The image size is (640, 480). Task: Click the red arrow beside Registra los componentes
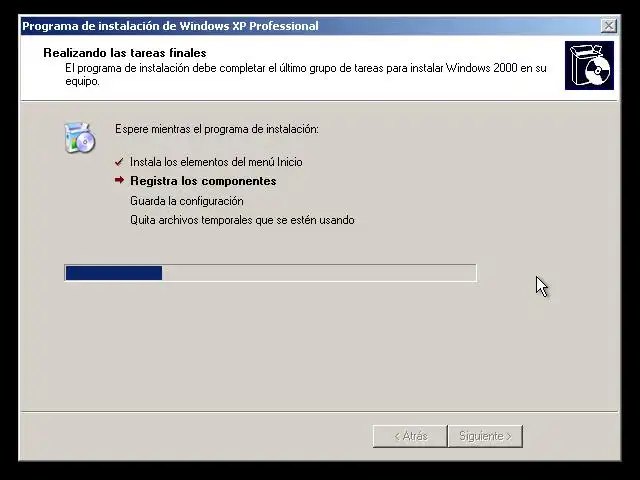(119, 180)
